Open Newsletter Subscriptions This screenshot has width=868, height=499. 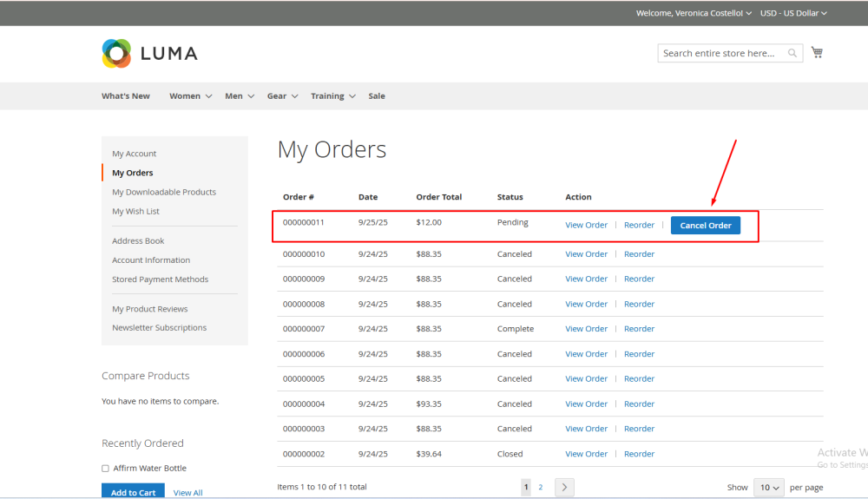[x=159, y=327]
